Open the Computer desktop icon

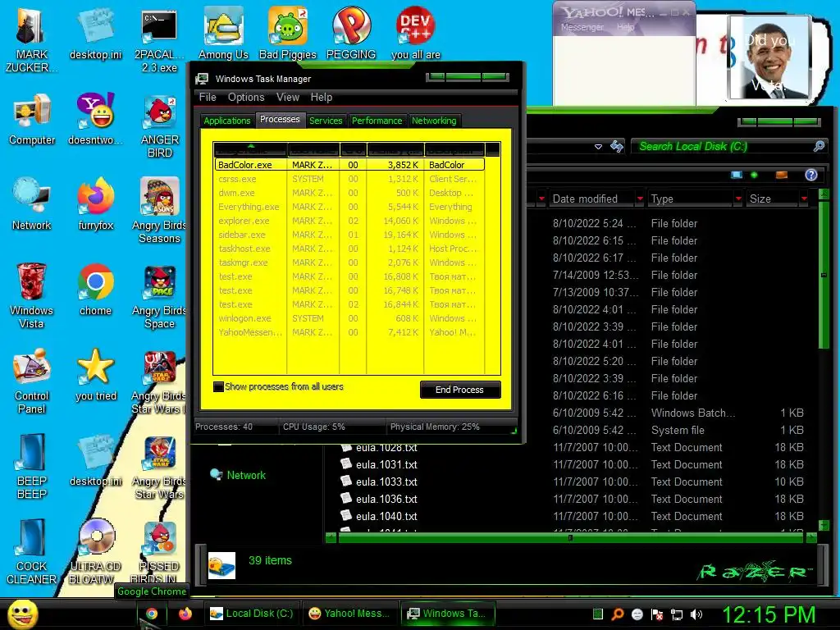(x=32, y=119)
